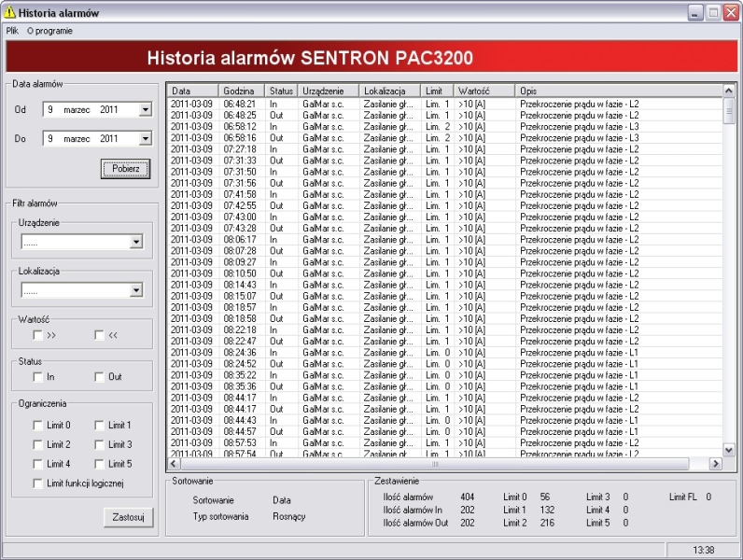The width and height of the screenshot is (743, 560).
Task: Expand the Urządzenie filter combo box
Action: click(136, 242)
